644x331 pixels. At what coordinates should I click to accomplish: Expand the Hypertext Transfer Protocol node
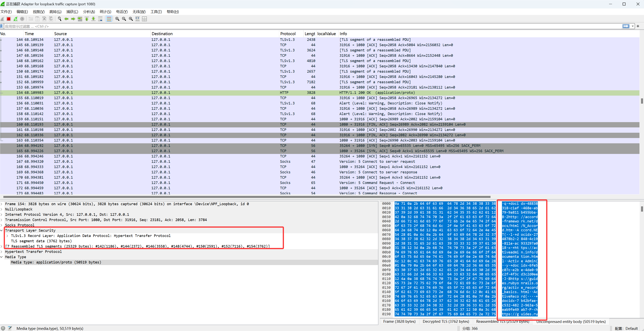[x=2, y=252]
